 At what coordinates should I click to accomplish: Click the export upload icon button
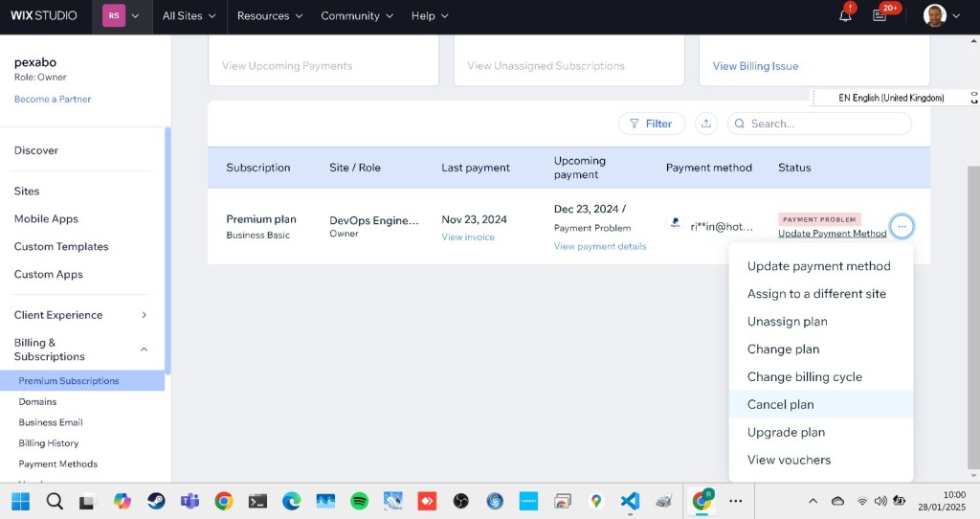click(705, 124)
